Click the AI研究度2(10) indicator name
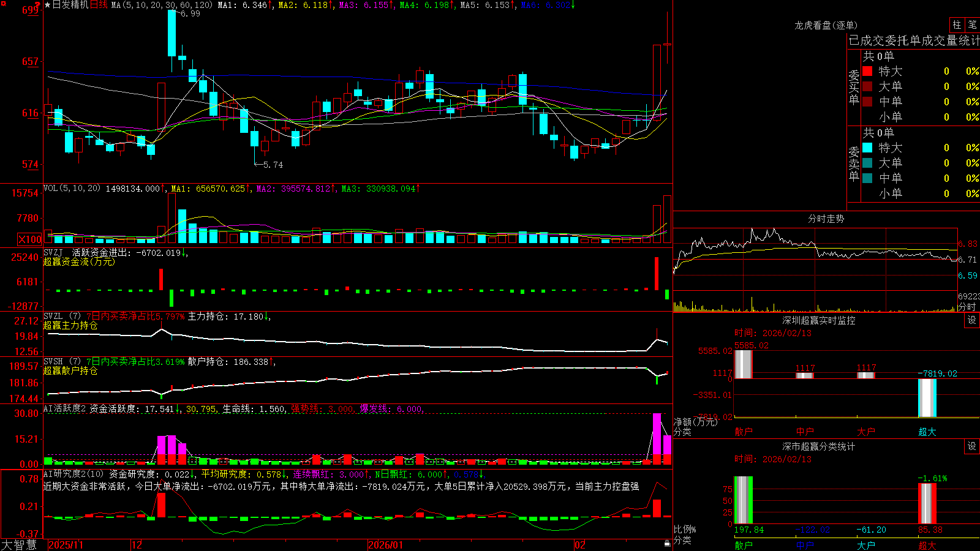The height and width of the screenshot is (551, 980). (x=73, y=474)
